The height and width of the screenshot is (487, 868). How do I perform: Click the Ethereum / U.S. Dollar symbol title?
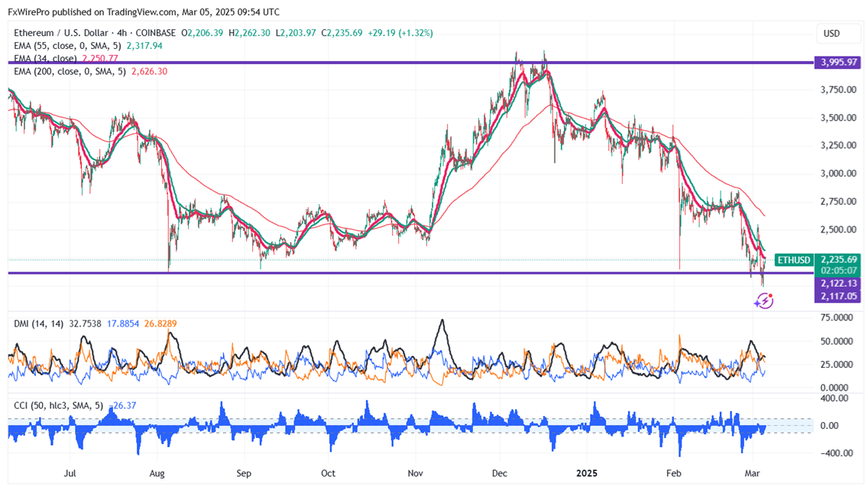(61, 33)
